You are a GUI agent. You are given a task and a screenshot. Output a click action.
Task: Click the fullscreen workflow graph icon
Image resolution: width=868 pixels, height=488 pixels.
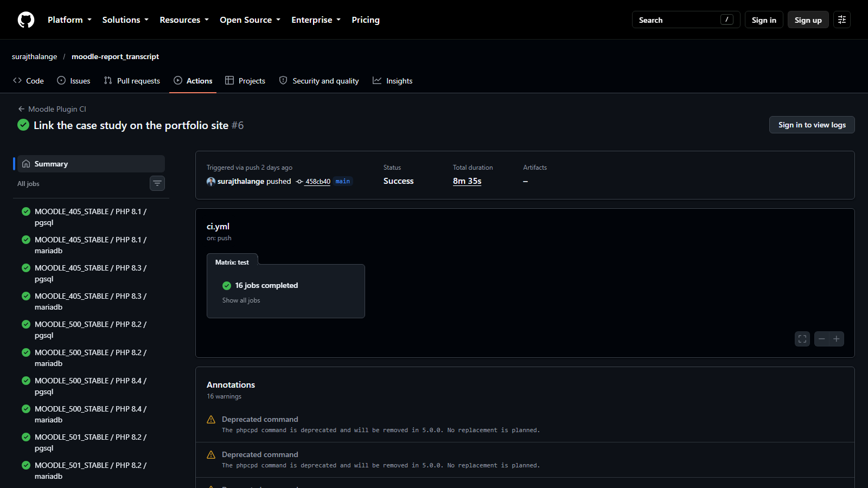[802, 339]
